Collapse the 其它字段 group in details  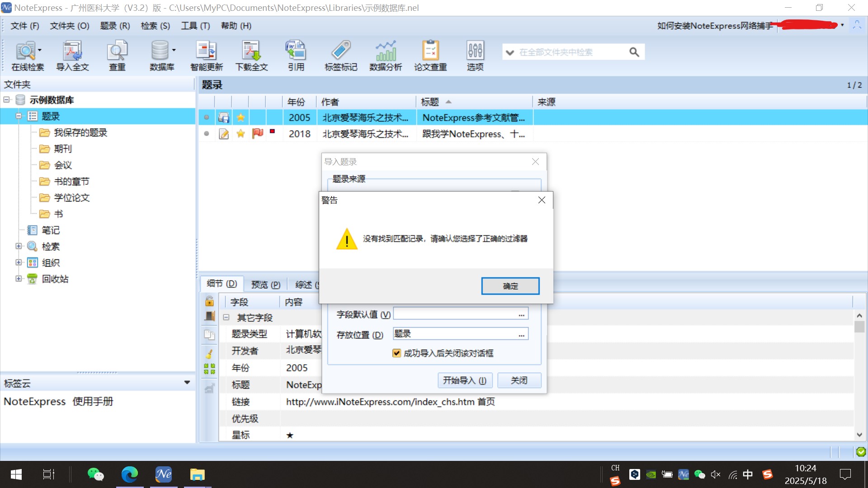pyautogui.click(x=226, y=317)
